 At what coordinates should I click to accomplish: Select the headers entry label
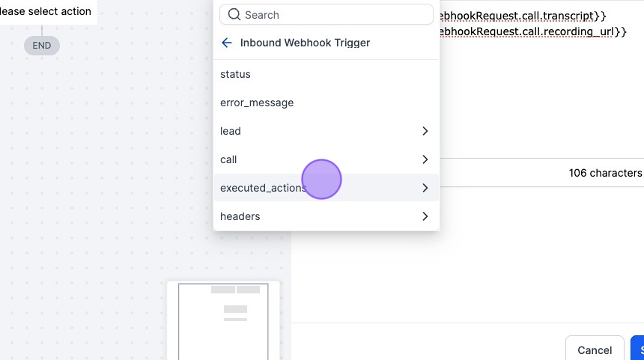[240, 216]
